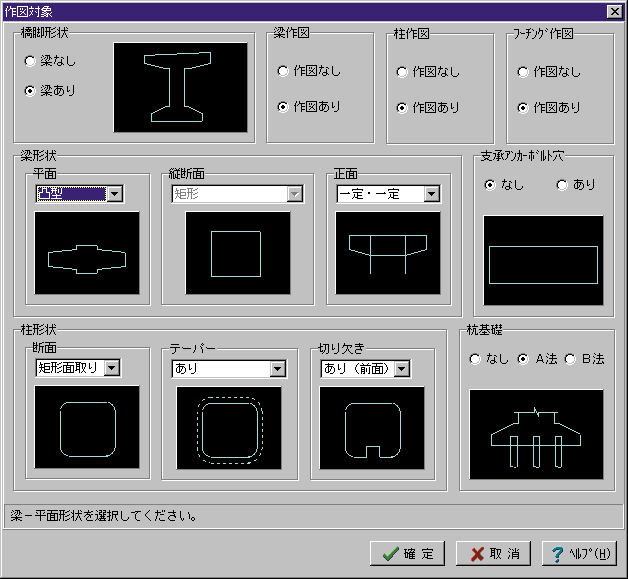Viewport: 628px width, 579px height.
Task: Expand the 正面 一定・一定 dropdown
Action: coord(431,194)
